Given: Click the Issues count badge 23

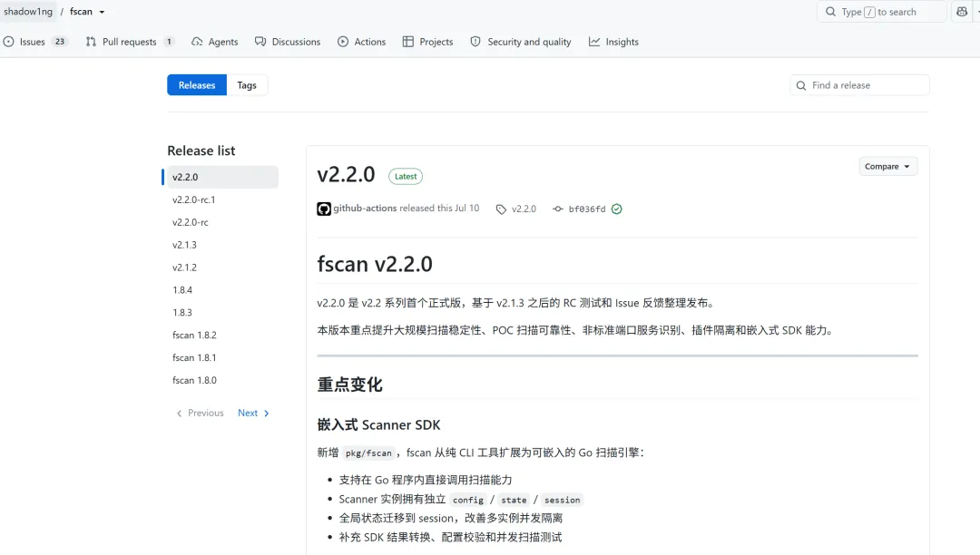Looking at the screenshot, I should 59,42.
